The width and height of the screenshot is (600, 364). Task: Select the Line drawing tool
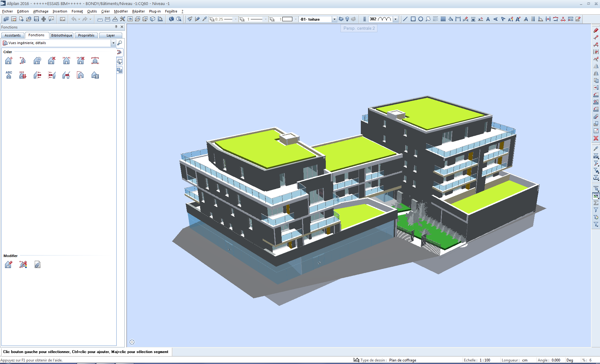click(x=405, y=19)
